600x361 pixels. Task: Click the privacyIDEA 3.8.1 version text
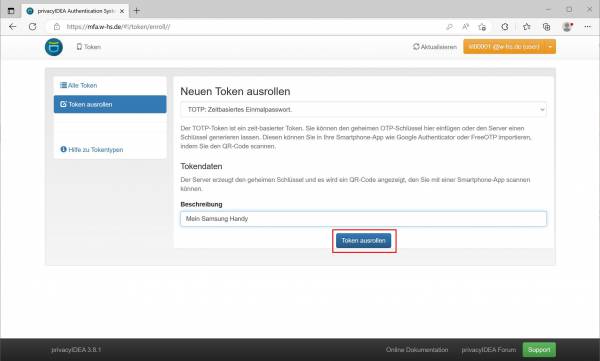[x=76, y=350]
